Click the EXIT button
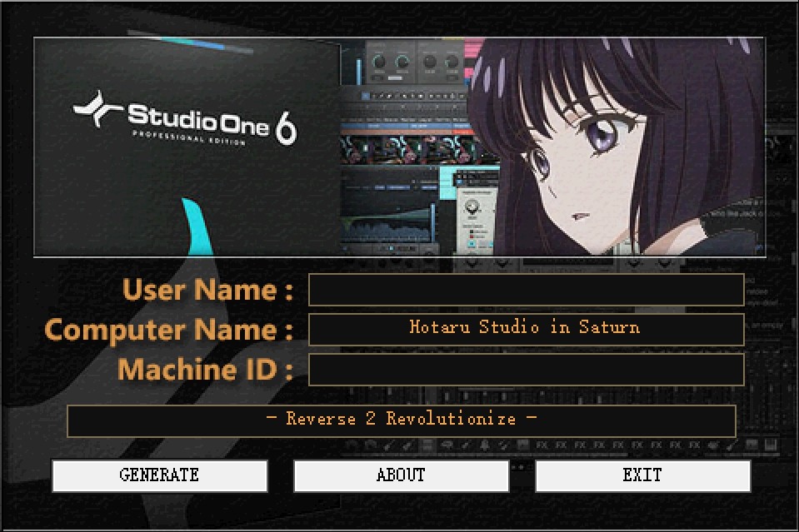The width and height of the screenshot is (799, 532). pyautogui.click(x=642, y=475)
